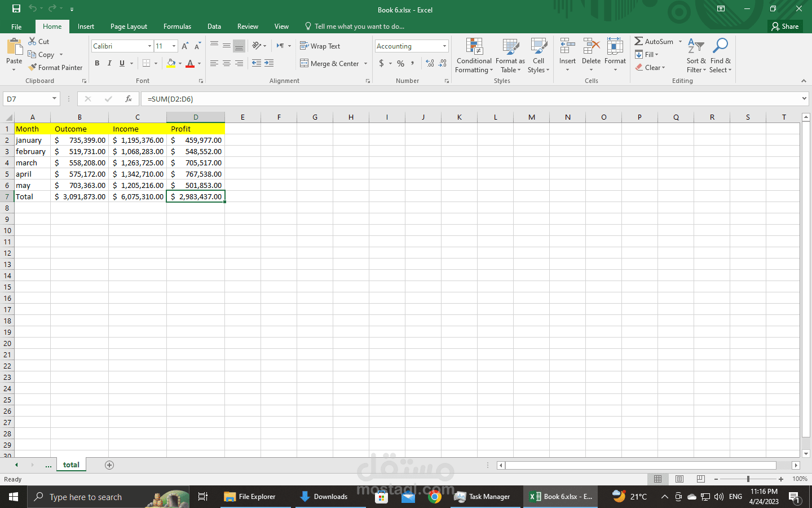Click the Increase Indent icon
Image resolution: width=812 pixels, height=508 pixels.
pos(269,63)
